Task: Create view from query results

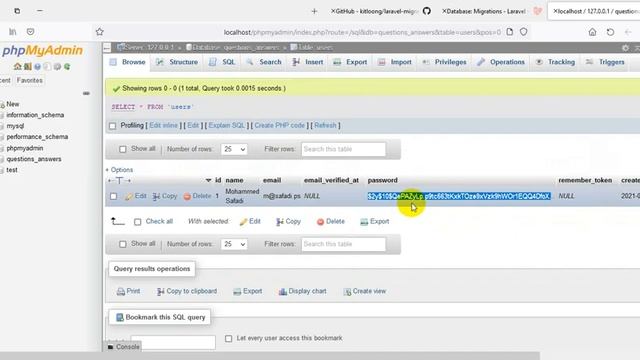Action: [364, 291]
